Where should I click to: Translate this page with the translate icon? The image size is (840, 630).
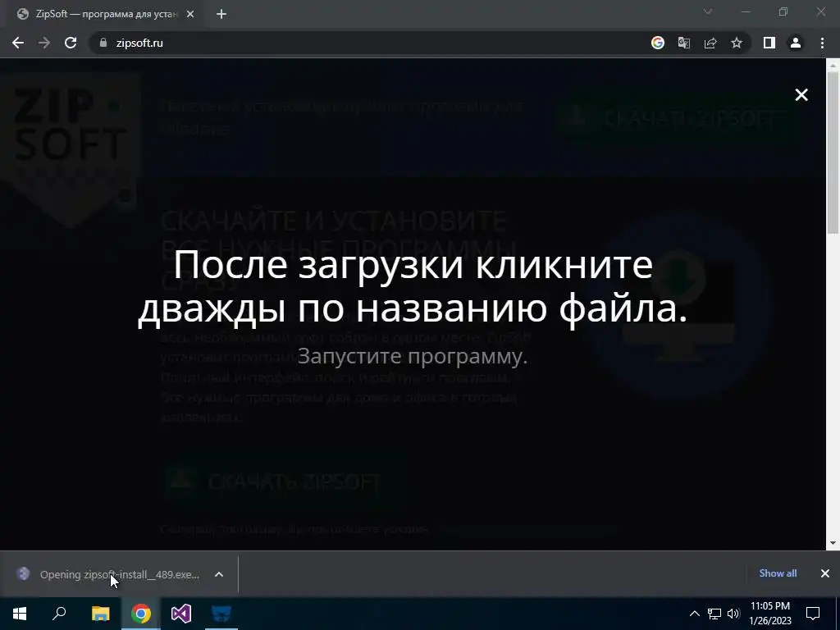(x=684, y=43)
